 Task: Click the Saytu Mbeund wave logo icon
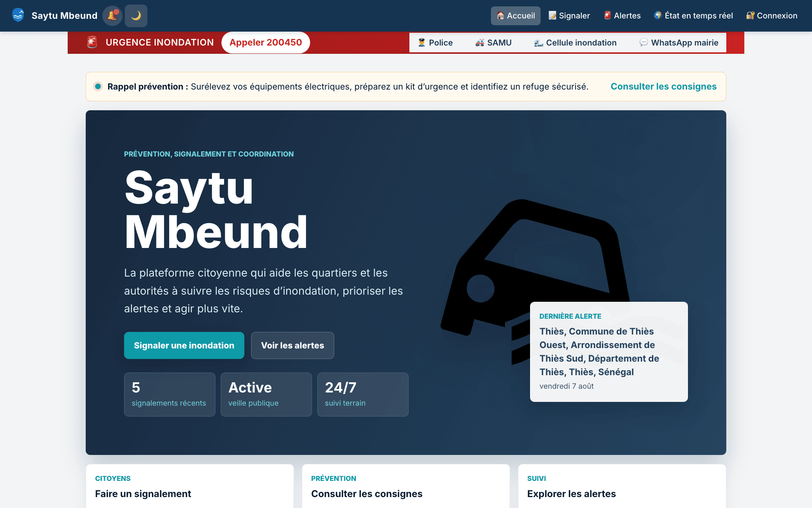(x=18, y=15)
